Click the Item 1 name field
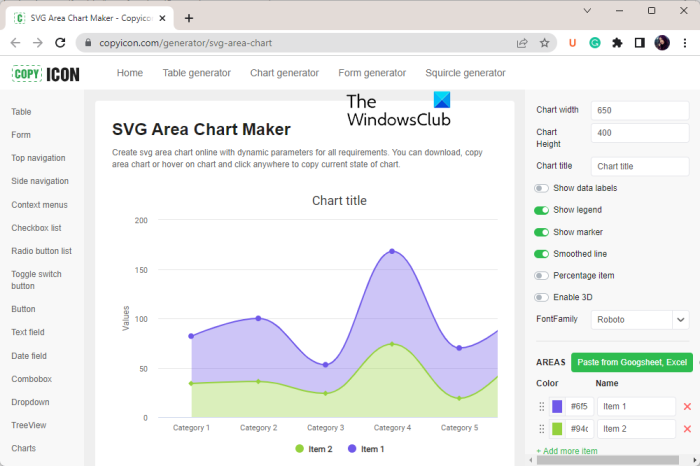 (636, 407)
